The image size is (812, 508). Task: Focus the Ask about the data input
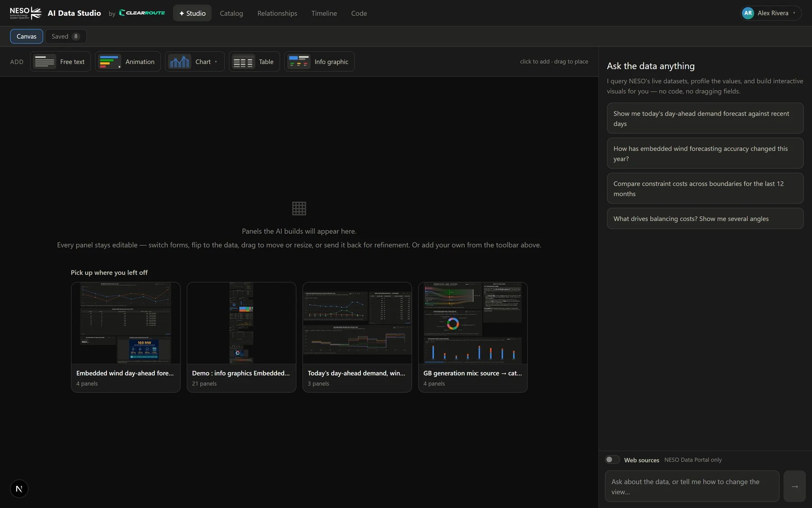[x=692, y=486]
